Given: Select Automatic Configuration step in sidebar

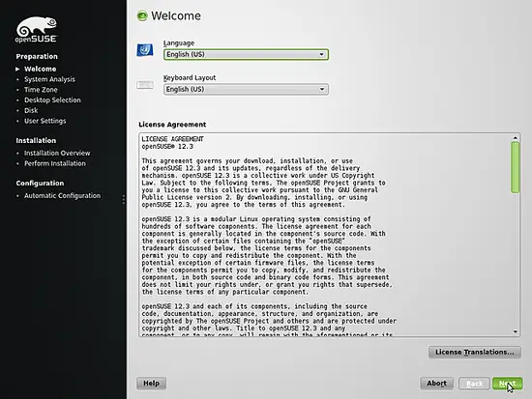Looking at the screenshot, I should pyautogui.click(x=62, y=196).
